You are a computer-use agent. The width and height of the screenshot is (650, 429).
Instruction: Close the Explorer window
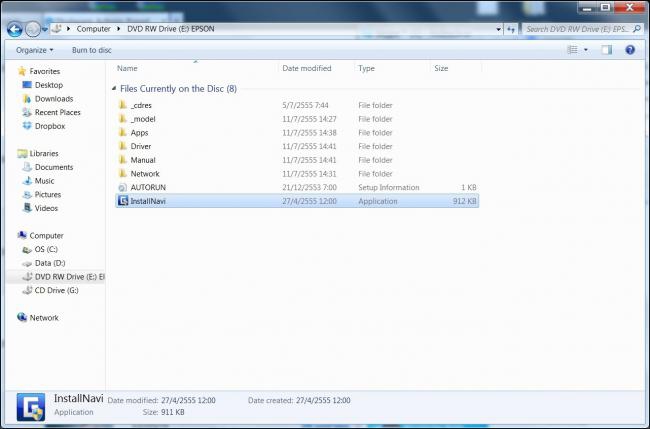pyautogui.click(x=630, y=7)
